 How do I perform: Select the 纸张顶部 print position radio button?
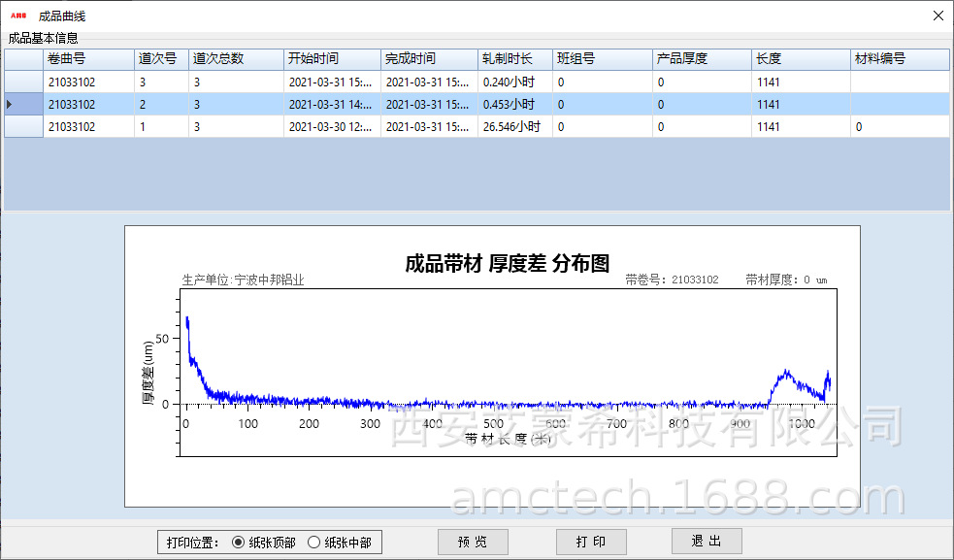(x=239, y=543)
